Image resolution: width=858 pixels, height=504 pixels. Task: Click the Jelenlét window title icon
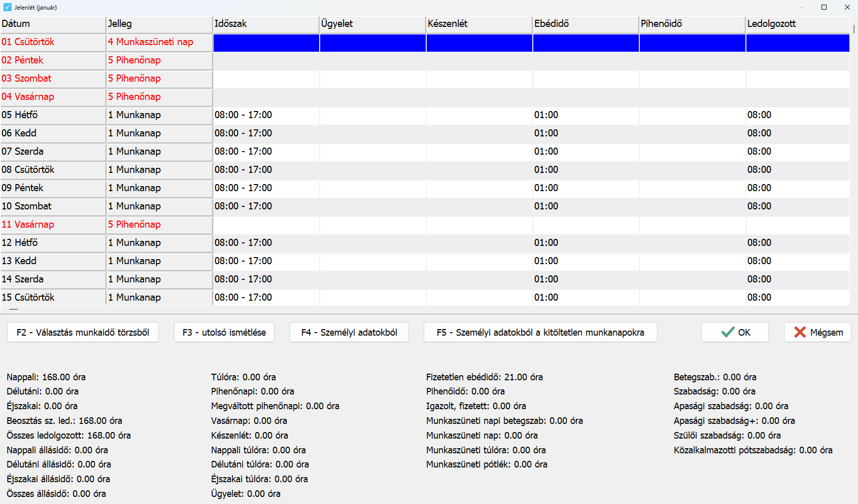(7, 7)
